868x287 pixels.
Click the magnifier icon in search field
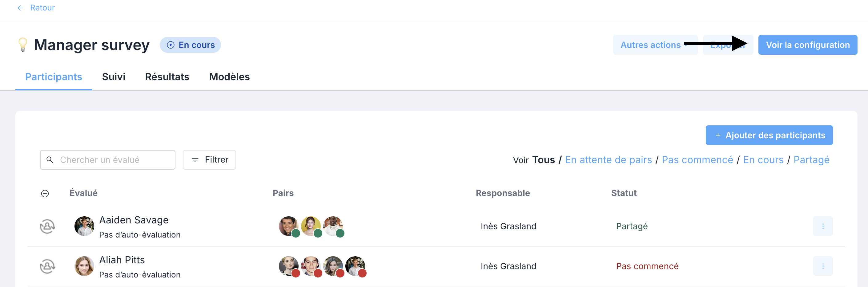point(50,160)
